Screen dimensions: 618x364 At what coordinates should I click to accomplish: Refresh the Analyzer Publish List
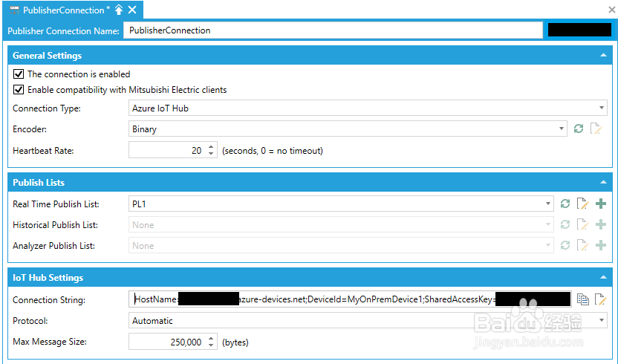tap(565, 245)
